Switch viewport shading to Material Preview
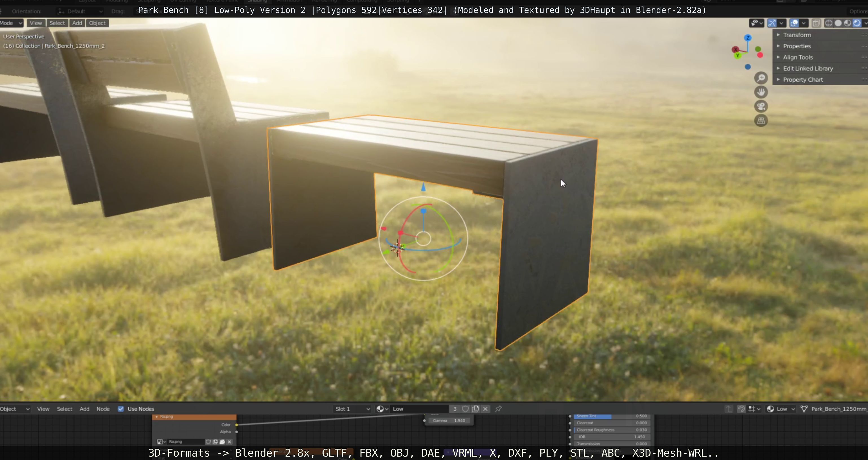 click(847, 23)
